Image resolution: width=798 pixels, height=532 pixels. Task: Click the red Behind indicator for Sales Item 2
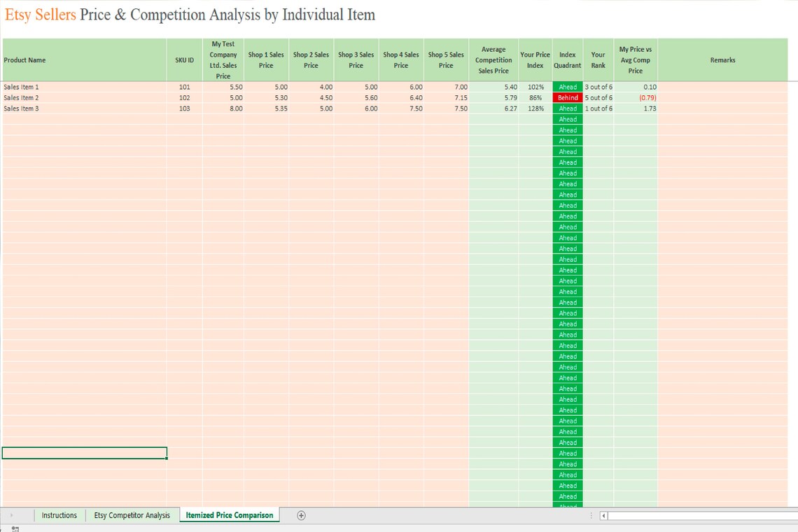(x=568, y=97)
